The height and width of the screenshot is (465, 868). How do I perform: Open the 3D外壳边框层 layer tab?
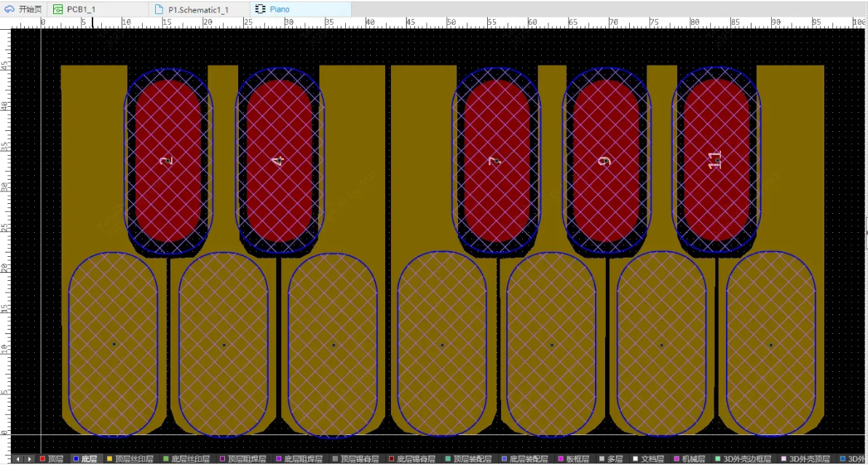[746, 459]
